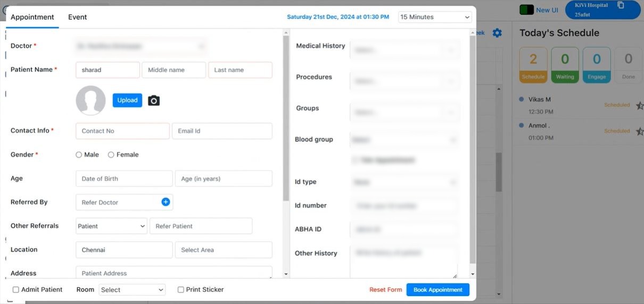Expand the Room Select dropdown
The width and height of the screenshot is (644, 304).
(x=132, y=290)
